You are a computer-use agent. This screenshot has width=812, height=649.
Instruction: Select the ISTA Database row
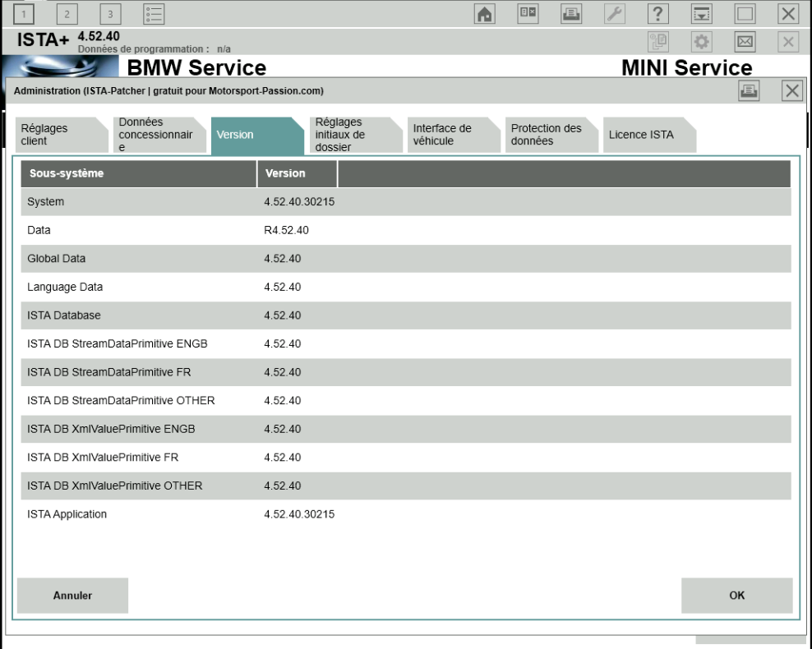[406, 315]
